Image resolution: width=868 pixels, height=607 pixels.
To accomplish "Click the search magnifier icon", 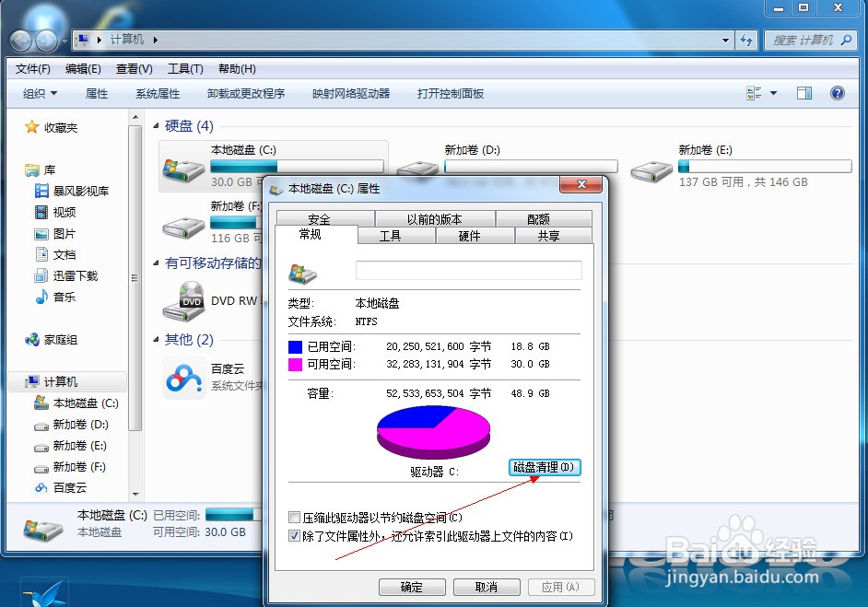I will [x=847, y=40].
